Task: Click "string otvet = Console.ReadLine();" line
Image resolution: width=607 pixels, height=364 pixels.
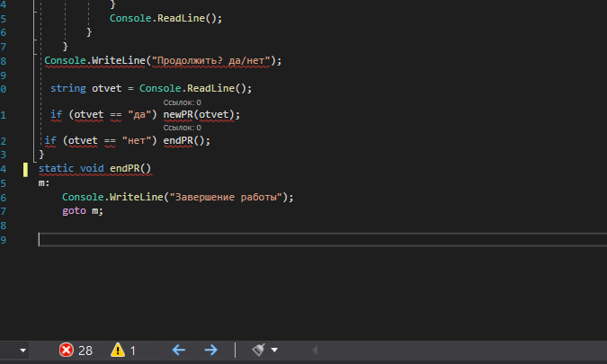Action: 151,88
